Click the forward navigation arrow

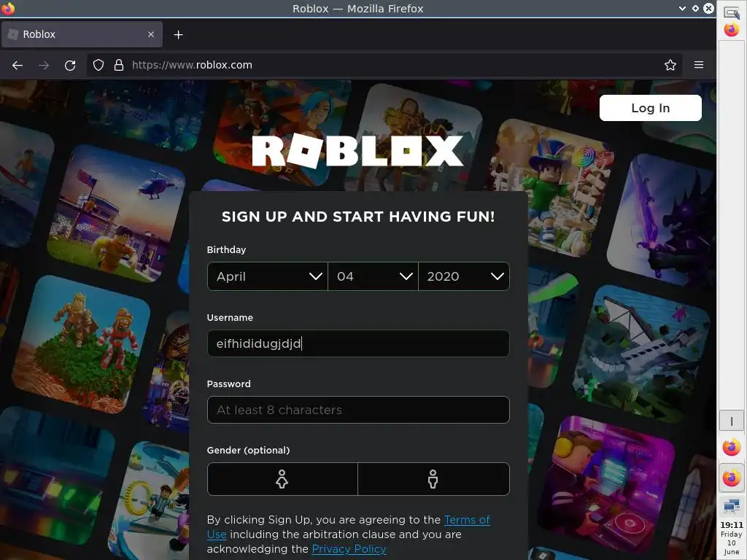pos(44,65)
